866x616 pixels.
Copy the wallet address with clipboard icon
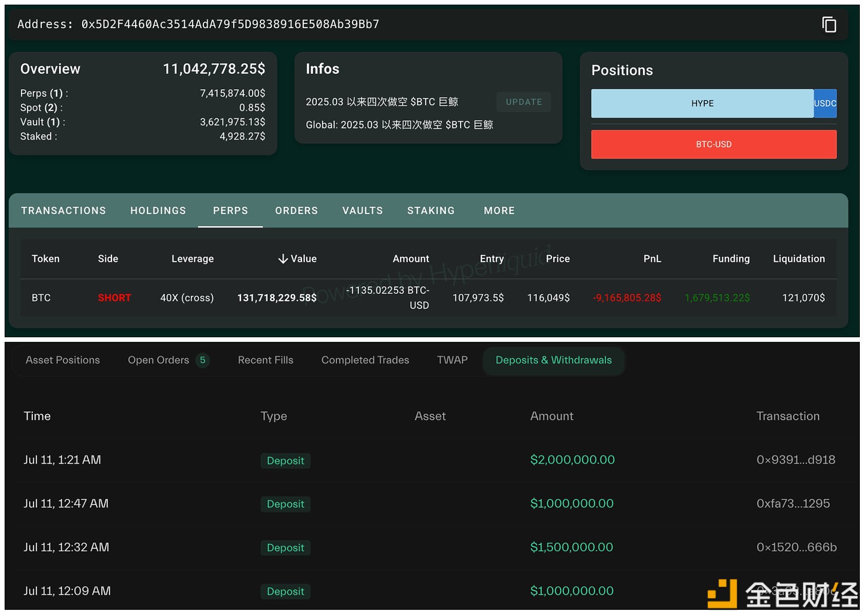point(829,25)
